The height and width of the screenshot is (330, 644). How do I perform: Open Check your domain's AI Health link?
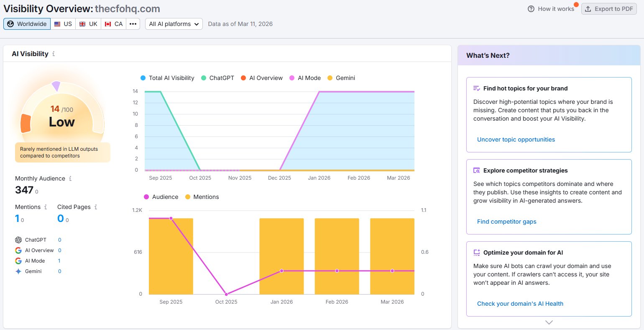[x=520, y=304]
